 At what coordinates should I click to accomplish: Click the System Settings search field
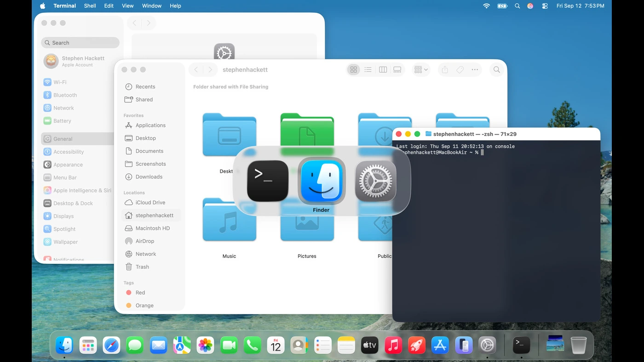point(80,43)
